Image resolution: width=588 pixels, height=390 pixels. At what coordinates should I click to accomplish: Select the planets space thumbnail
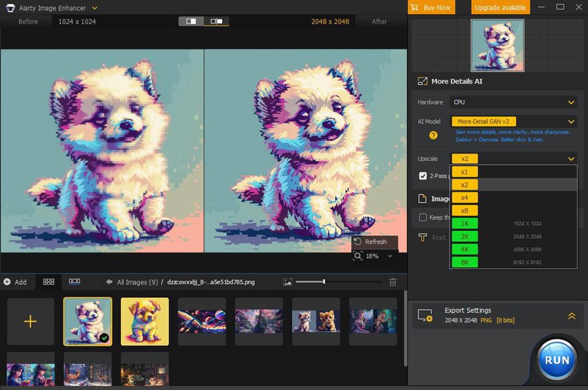[x=202, y=322]
